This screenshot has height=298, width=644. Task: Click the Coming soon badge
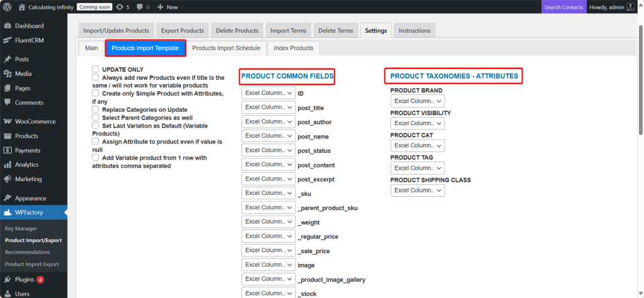[x=94, y=7]
